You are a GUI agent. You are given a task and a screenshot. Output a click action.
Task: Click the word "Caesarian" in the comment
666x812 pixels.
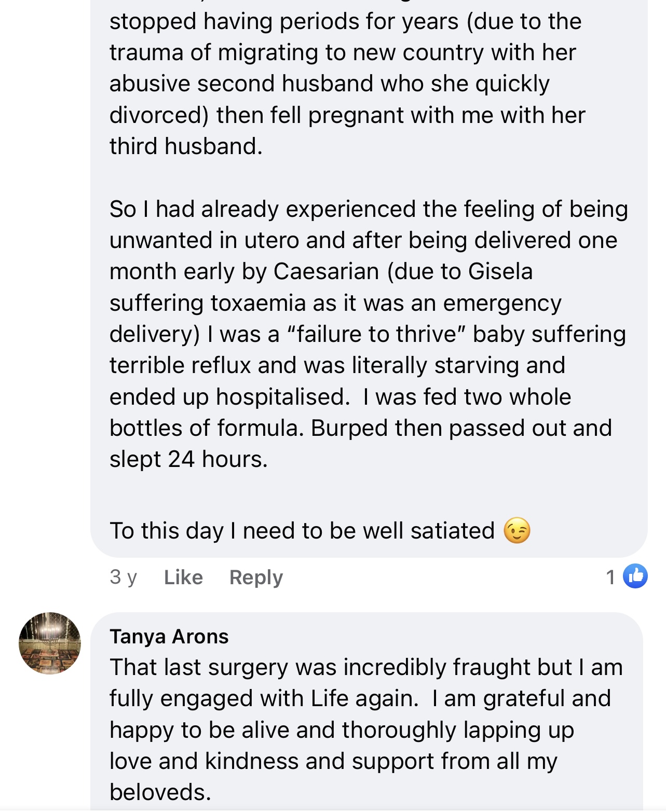[326, 271]
